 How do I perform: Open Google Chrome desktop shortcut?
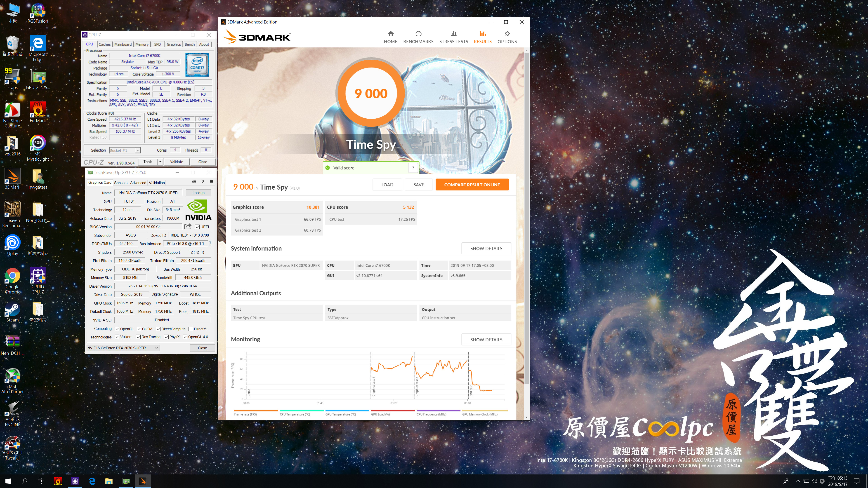pyautogui.click(x=12, y=281)
